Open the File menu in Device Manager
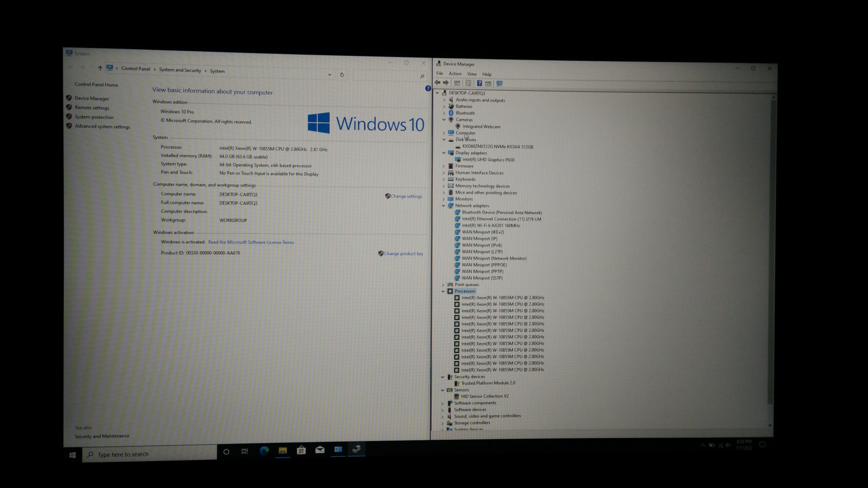 point(439,73)
